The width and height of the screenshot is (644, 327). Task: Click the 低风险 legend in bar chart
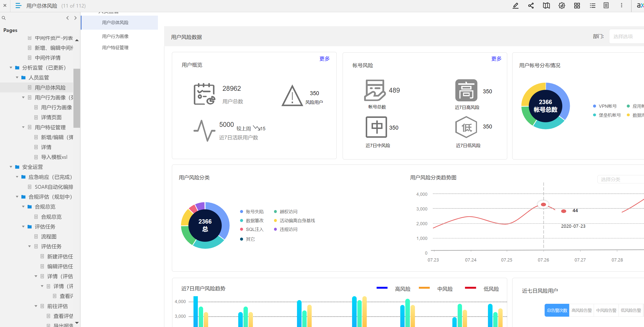pos(482,289)
